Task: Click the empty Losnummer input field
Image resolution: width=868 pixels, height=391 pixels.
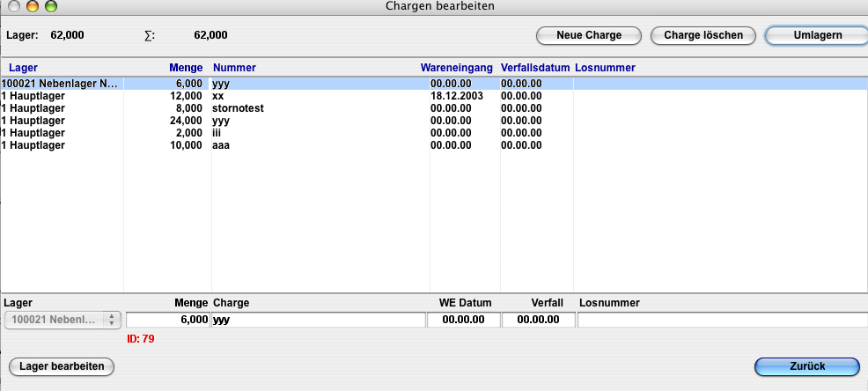Action: tap(722, 320)
